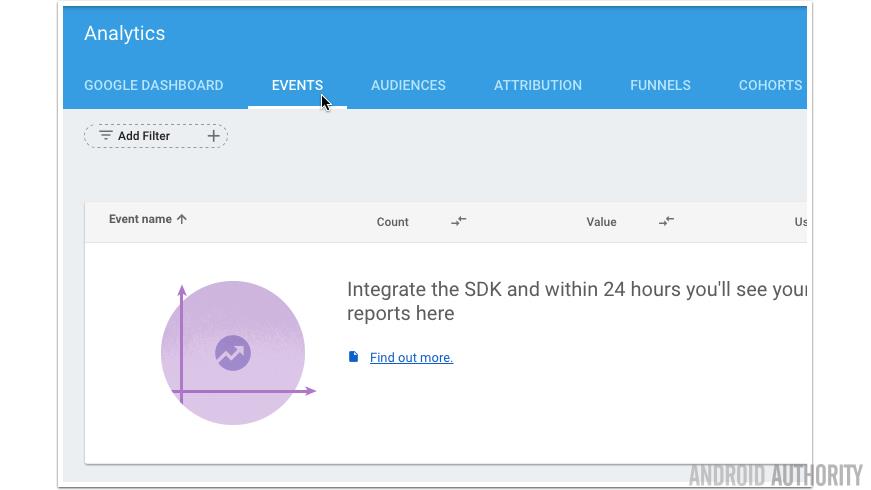Select the Events tab

click(297, 85)
